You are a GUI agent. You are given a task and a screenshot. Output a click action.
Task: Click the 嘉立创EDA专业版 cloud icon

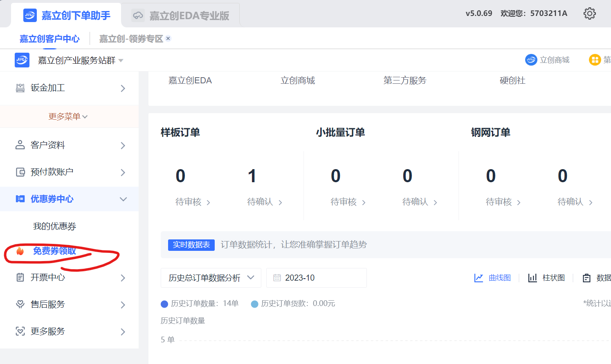pos(138,16)
